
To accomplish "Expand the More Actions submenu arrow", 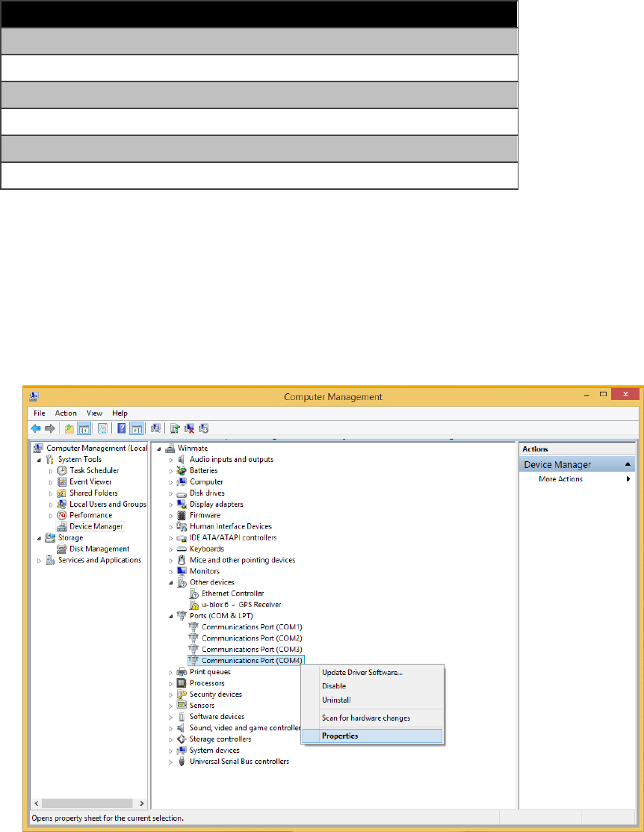I will pos(628,479).
